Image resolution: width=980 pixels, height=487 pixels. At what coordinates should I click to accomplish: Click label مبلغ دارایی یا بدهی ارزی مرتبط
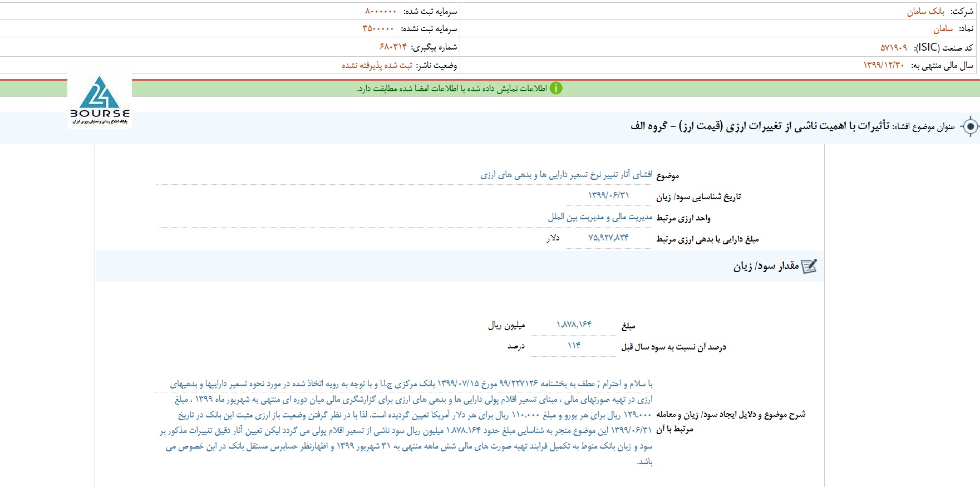[x=707, y=239]
